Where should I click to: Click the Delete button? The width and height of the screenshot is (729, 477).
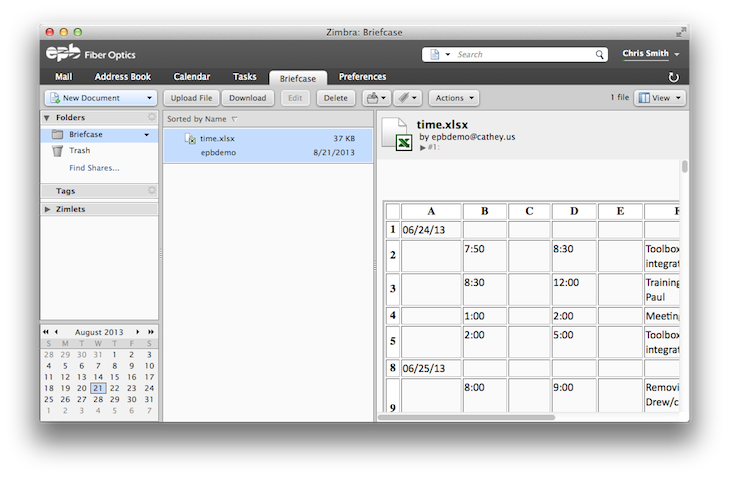(x=336, y=98)
